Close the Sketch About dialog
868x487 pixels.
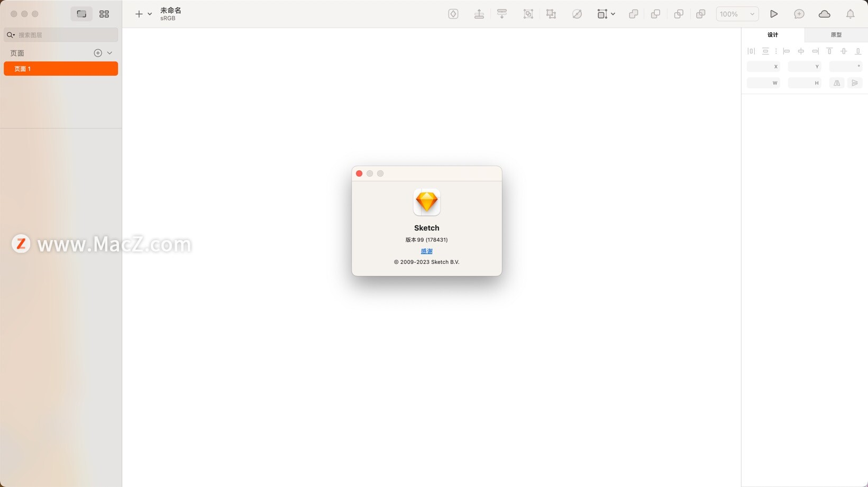[359, 173]
